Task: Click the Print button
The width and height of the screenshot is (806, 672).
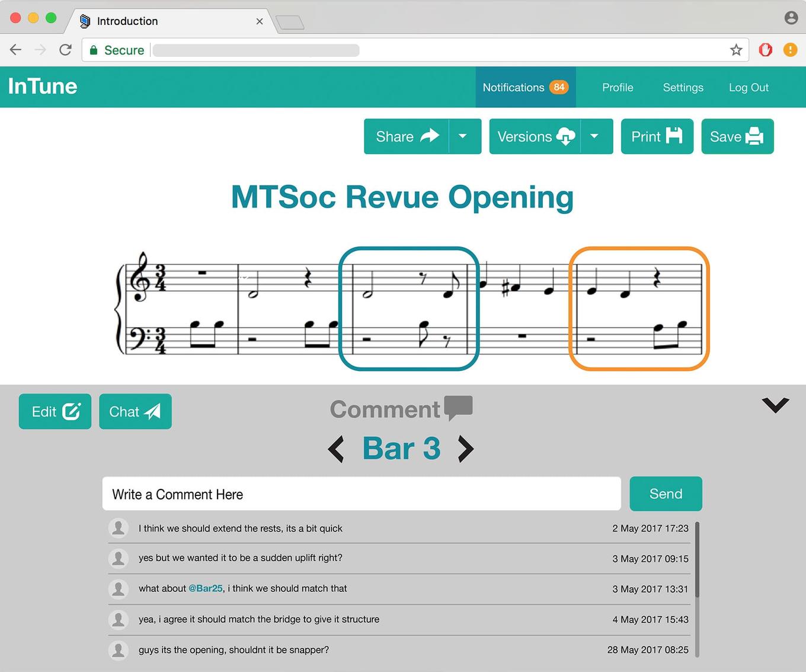Action: [x=657, y=137]
